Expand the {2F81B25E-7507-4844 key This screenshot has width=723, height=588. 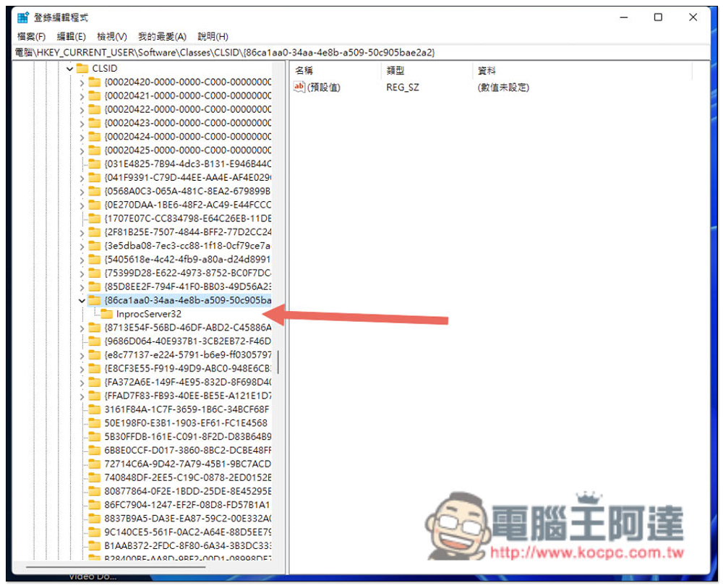(x=82, y=233)
